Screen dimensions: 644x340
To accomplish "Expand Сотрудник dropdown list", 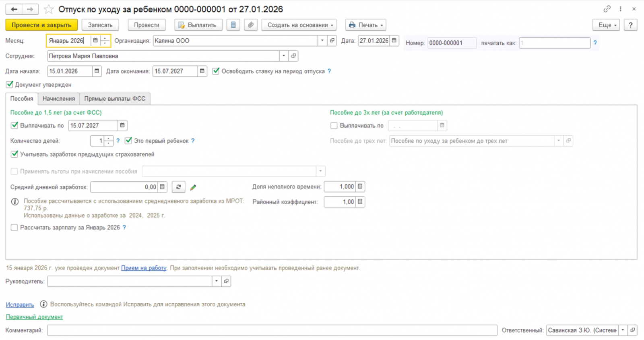I will [x=284, y=56].
